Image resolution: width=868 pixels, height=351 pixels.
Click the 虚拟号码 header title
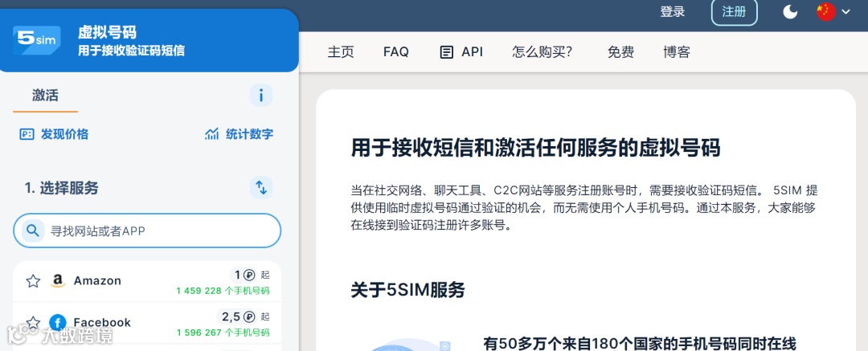click(107, 32)
